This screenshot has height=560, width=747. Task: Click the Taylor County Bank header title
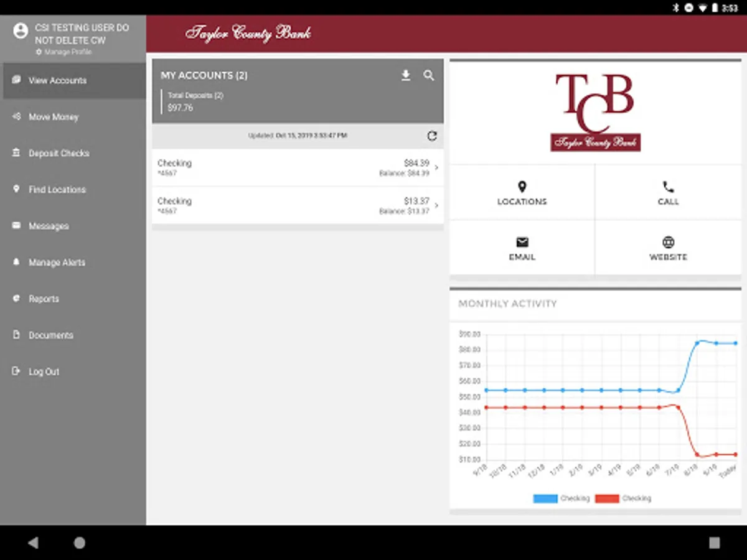point(248,33)
